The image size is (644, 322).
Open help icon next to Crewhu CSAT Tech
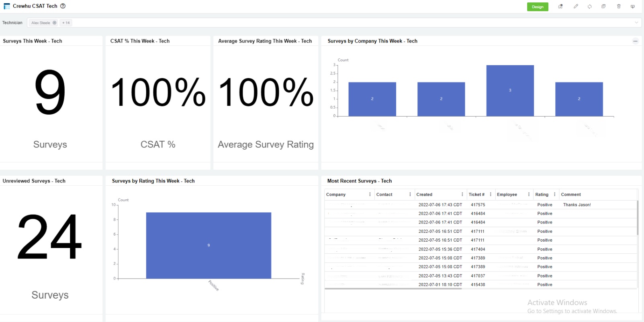coord(63,6)
